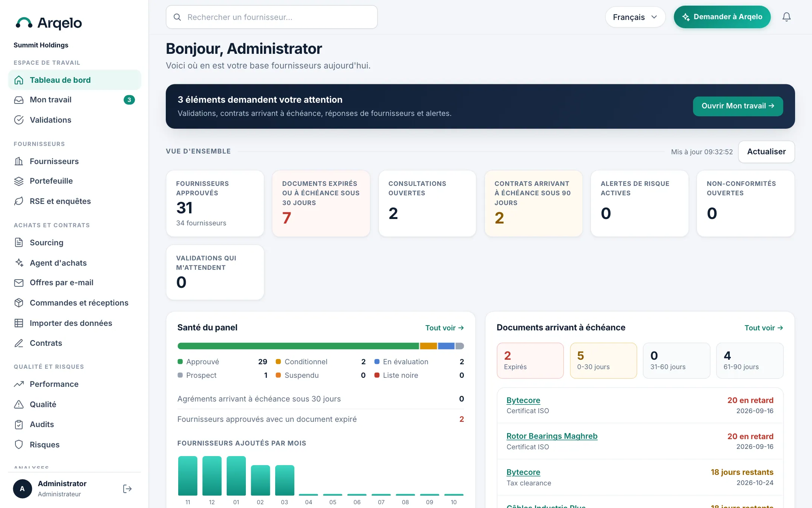Viewport: 812px width, 508px height.
Task: Click the Qualité warning triangle icon
Action: (x=19, y=405)
